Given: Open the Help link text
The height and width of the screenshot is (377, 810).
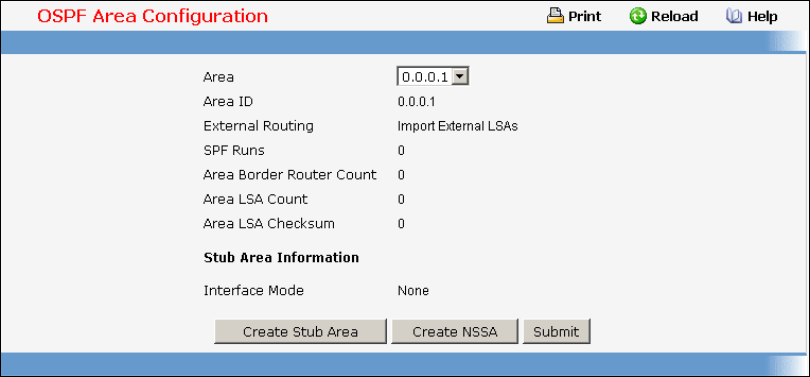Looking at the screenshot, I should click(x=762, y=17).
